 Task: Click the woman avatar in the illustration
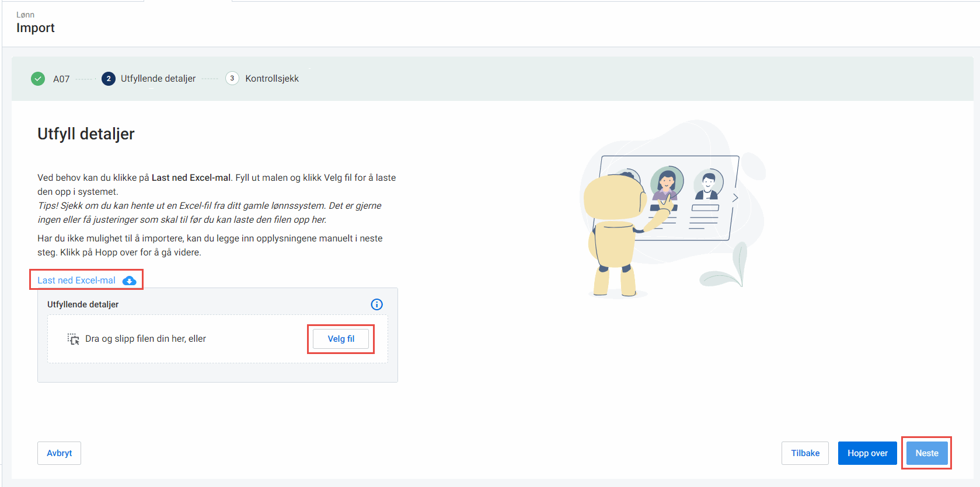(666, 183)
